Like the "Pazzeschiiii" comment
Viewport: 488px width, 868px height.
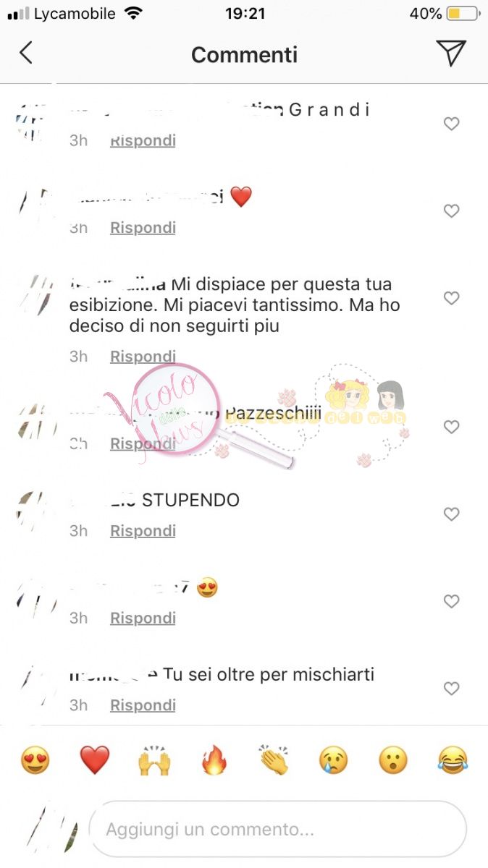[451, 427]
